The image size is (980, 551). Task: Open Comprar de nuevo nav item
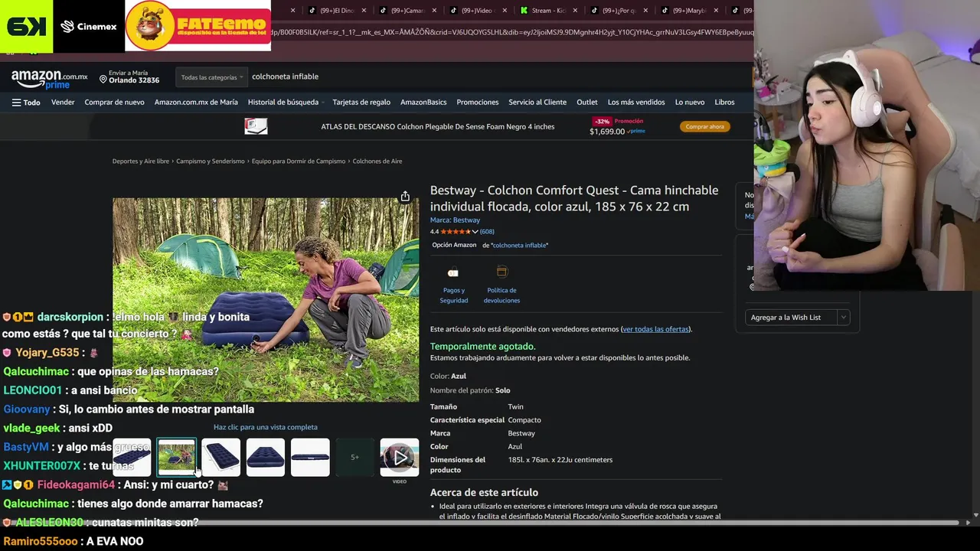tap(114, 103)
